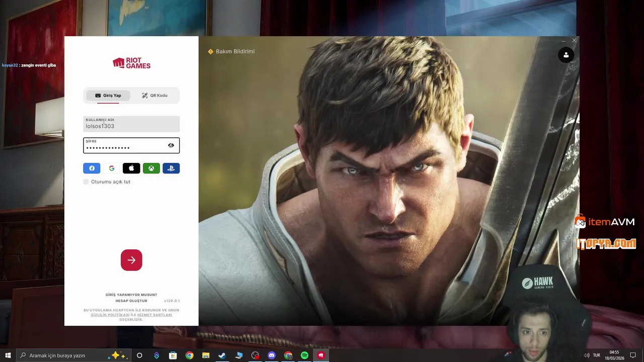644x362 pixels.
Task: Enable 'Oturumu açık tut' checkbox
Action: (x=86, y=182)
